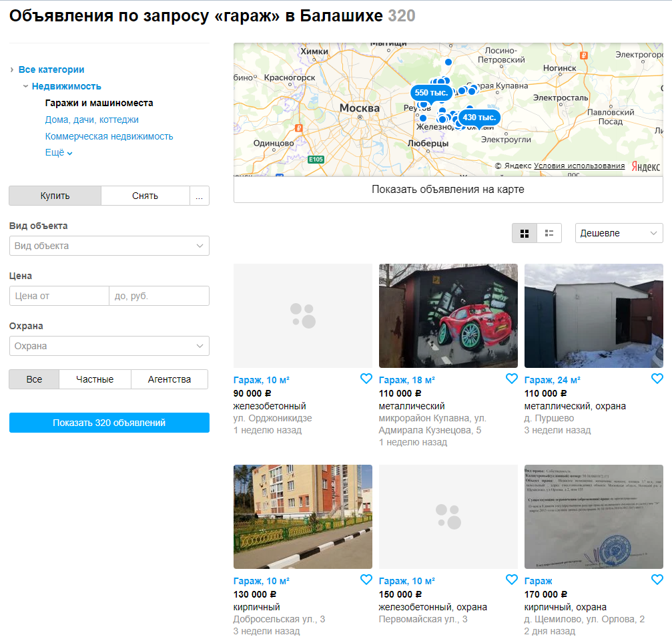
Task: Favorite the Гараж 24 м² listing
Action: point(657,379)
